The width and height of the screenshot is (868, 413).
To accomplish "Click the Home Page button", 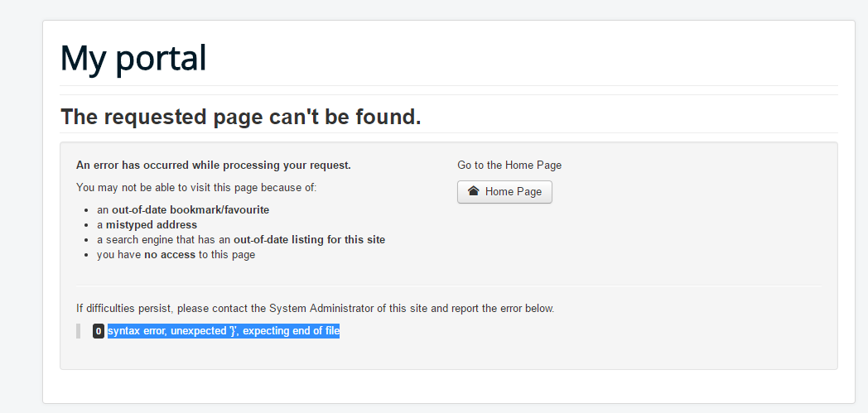I will 504,192.
